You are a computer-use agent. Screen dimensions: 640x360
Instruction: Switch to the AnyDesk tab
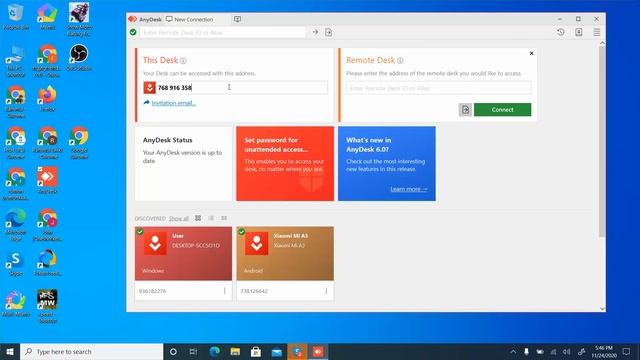click(145, 19)
